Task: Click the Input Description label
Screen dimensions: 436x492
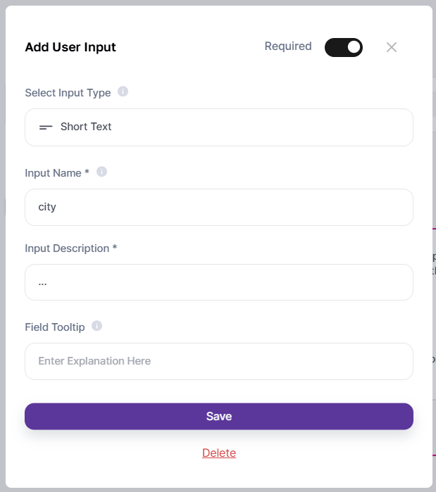Action: click(71, 248)
